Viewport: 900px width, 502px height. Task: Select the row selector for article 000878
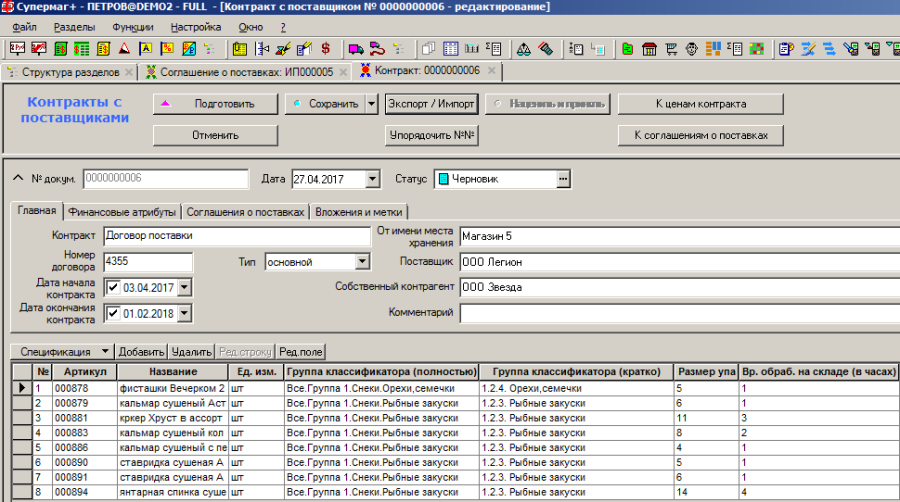point(22,388)
